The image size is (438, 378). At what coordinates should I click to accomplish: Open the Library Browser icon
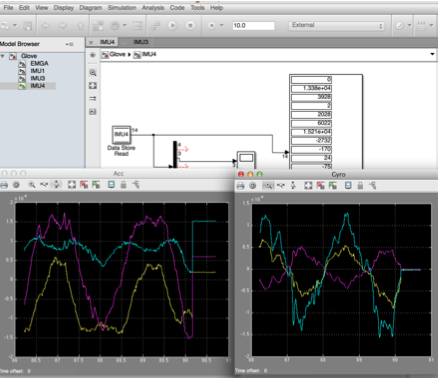pyautogui.click(x=98, y=25)
